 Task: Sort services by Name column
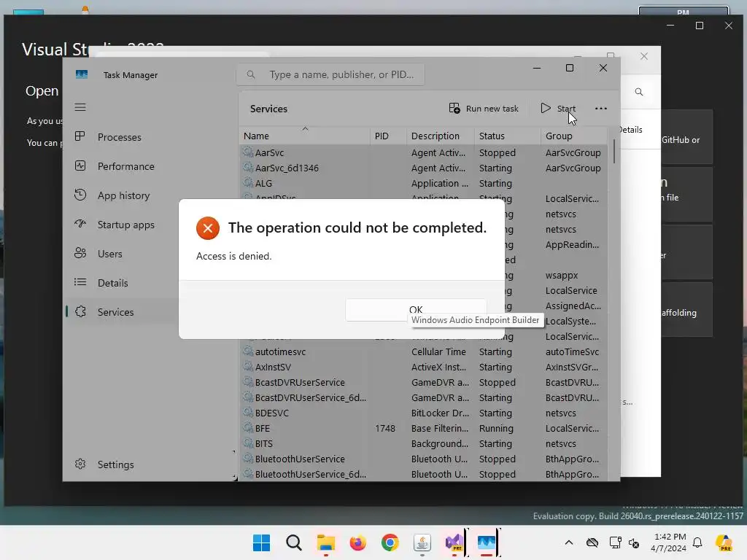click(304, 136)
